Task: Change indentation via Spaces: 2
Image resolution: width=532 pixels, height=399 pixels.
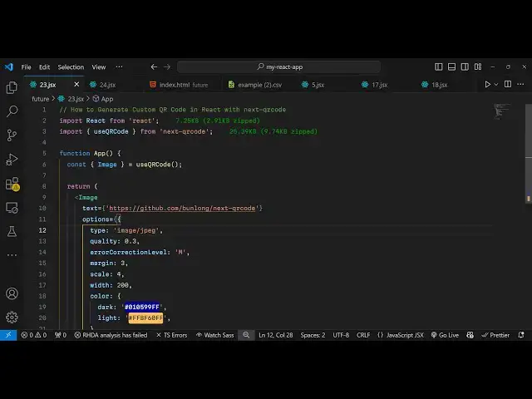Action: pyautogui.click(x=313, y=335)
